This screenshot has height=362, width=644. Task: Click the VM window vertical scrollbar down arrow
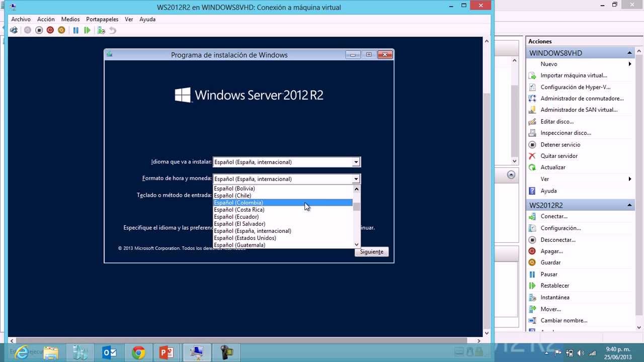tap(487, 333)
